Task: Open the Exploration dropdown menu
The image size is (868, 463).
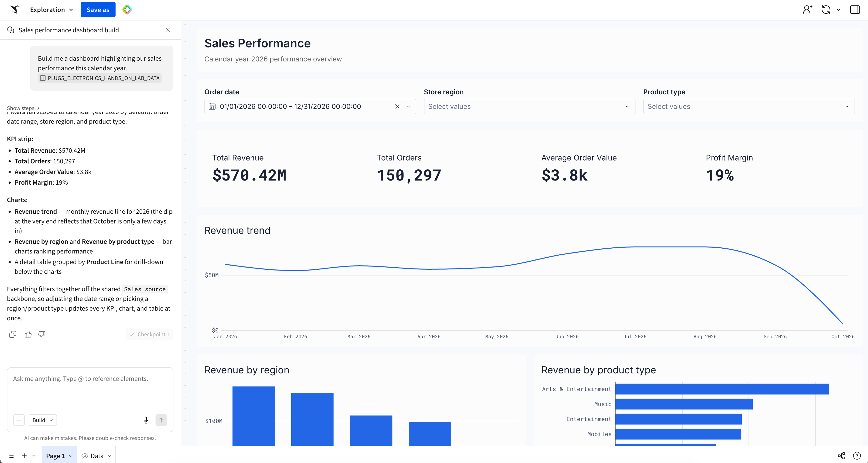Action: point(52,10)
